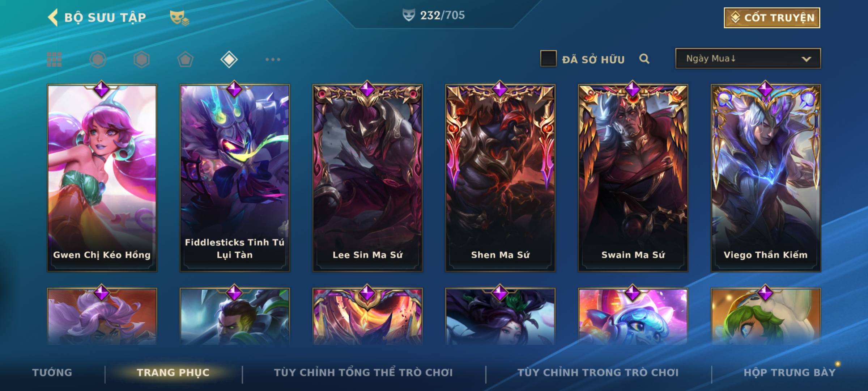Select the hexagon rarity filter icon

(x=141, y=59)
